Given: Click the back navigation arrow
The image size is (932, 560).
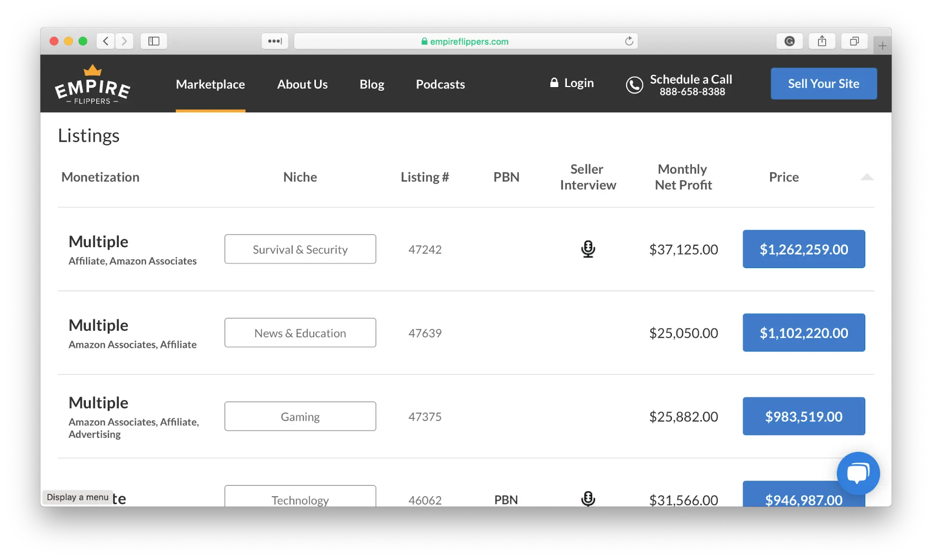Looking at the screenshot, I should (x=105, y=41).
